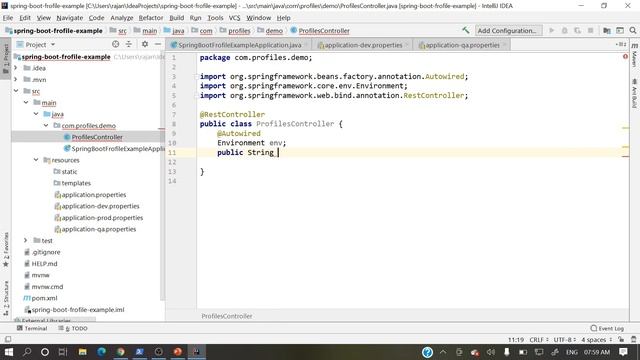Click the clock showing 07:59 AM

(x=596, y=352)
